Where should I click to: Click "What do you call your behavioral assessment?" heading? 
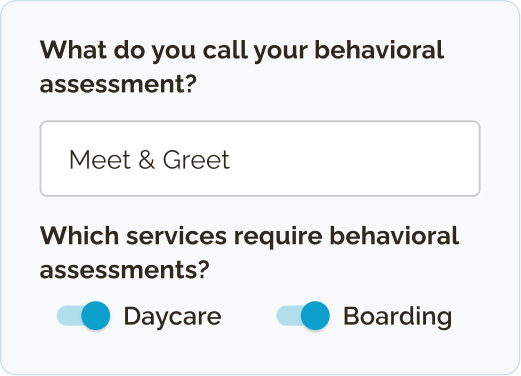coord(242,67)
